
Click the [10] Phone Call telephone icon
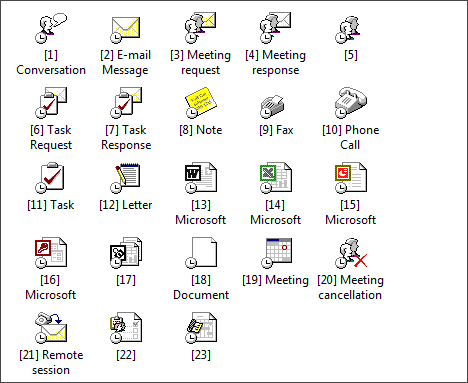coord(351,103)
